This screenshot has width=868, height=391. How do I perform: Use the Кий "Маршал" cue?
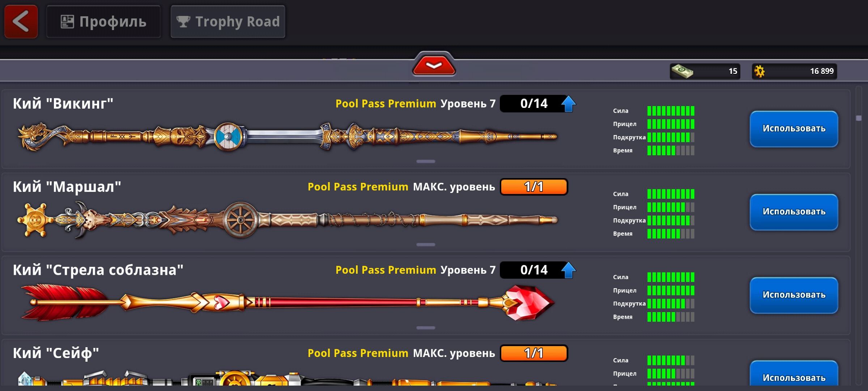click(794, 212)
